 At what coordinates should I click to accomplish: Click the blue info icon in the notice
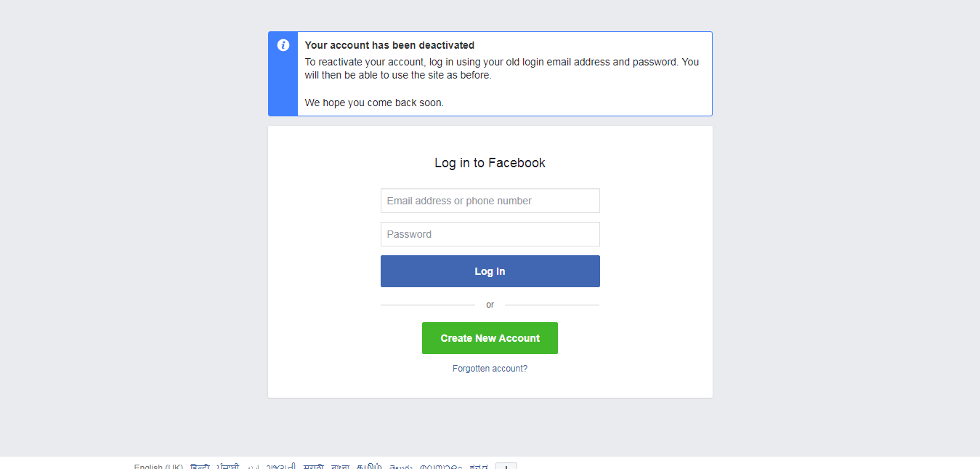[283, 45]
